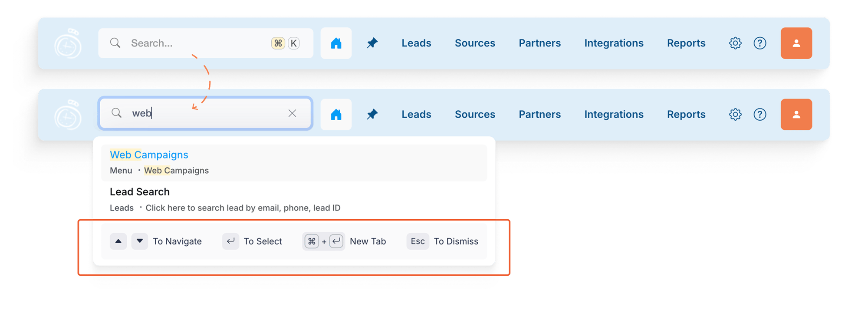868x310 pixels.
Task: Open Leads in the upper navigation bar
Action: point(416,43)
